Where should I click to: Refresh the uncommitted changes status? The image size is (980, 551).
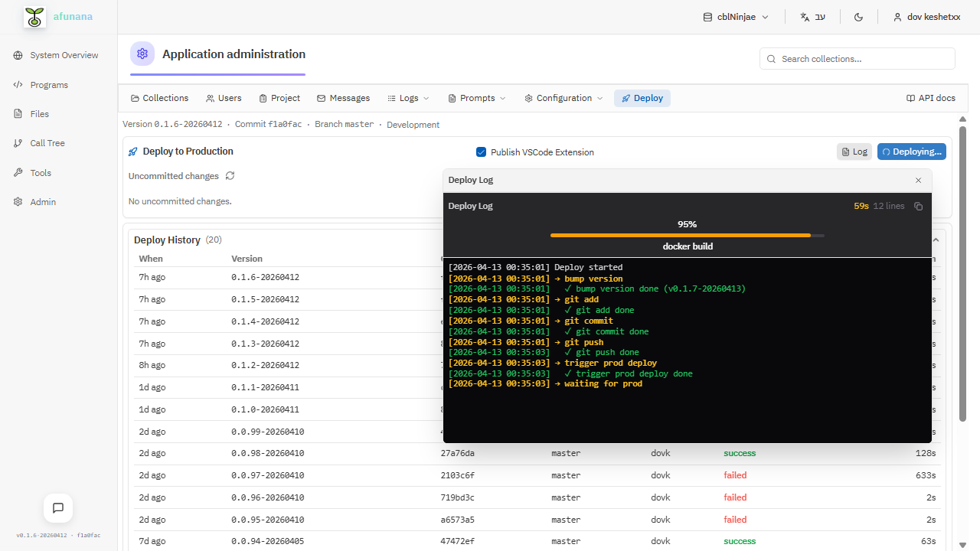click(230, 176)
